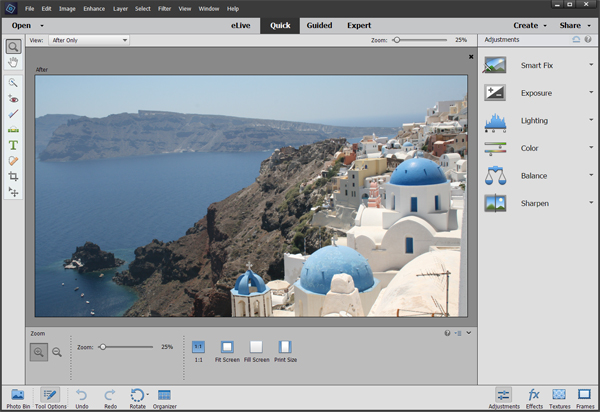
Task: Select the Text tool
Action: click(13, 145)
